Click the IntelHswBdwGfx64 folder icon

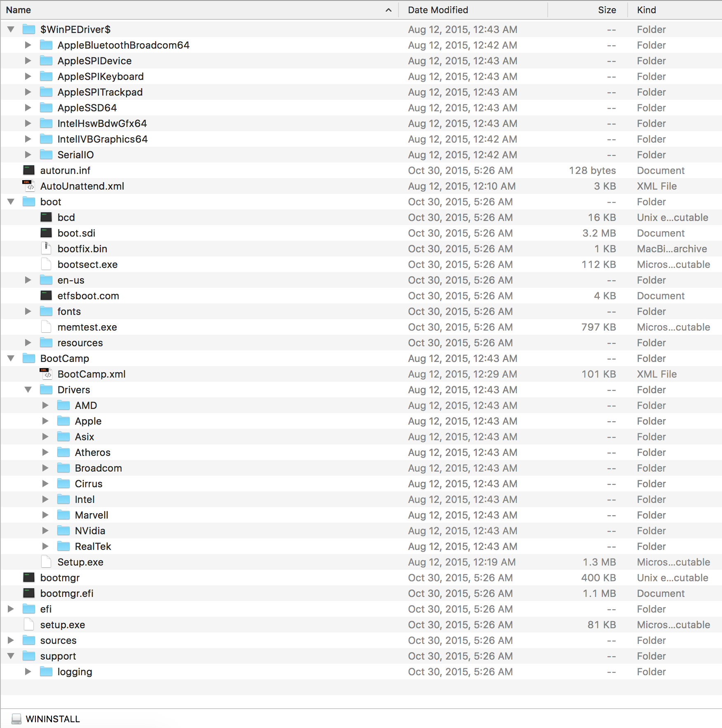tap(46, 123)
